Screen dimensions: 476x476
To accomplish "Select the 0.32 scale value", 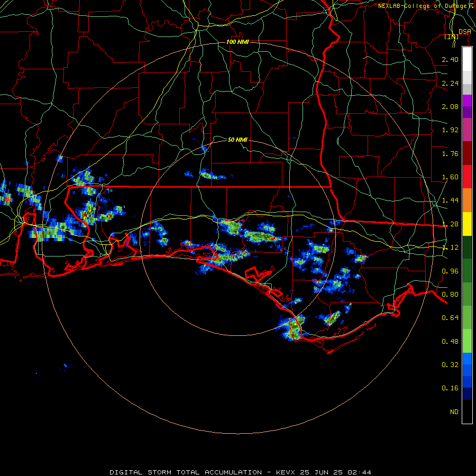I will [x=450, y=365].
